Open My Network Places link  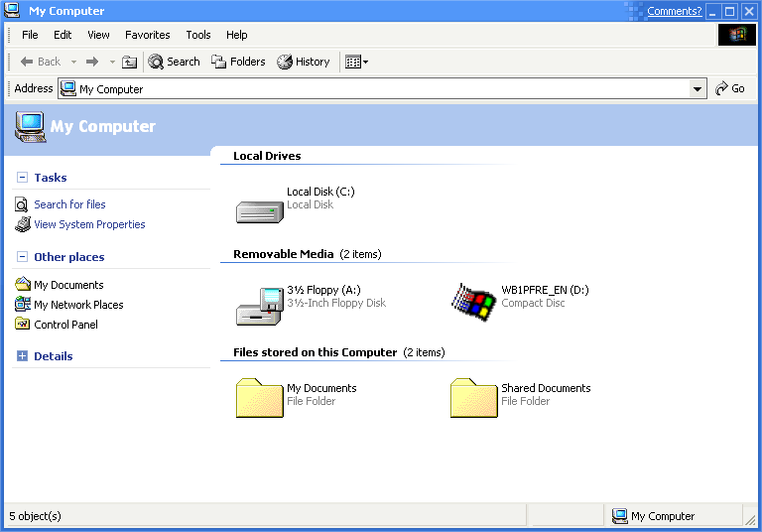tap(78, 305)
